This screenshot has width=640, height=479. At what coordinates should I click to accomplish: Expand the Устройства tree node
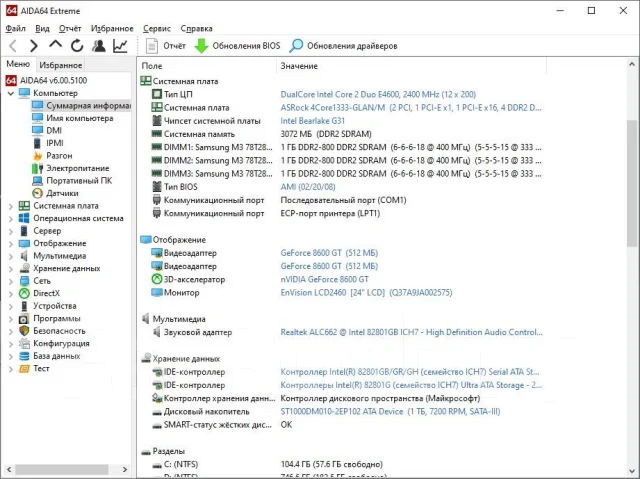pyautogui.click(x=11, y=306)
